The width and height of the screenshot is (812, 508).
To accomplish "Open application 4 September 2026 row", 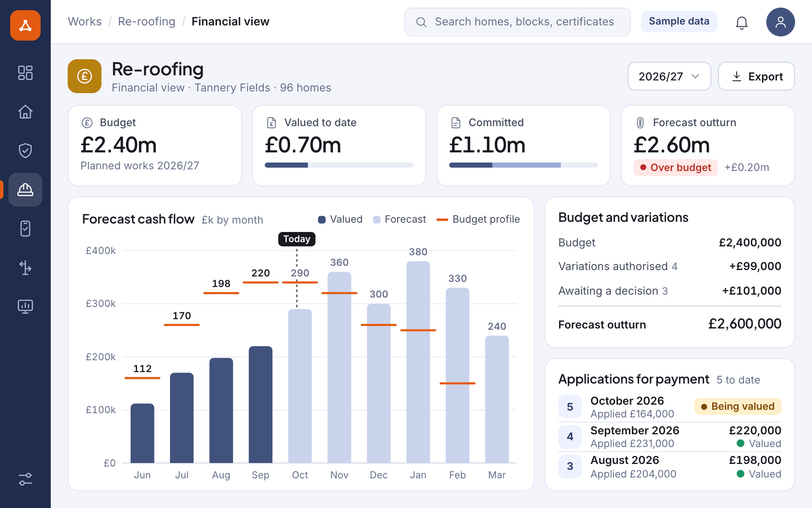I will (670, 436).
